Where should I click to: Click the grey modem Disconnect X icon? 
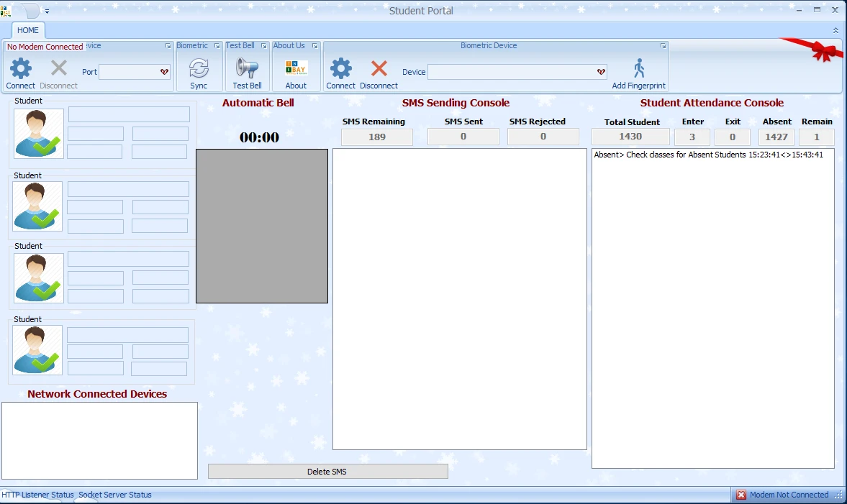point(59,70)
